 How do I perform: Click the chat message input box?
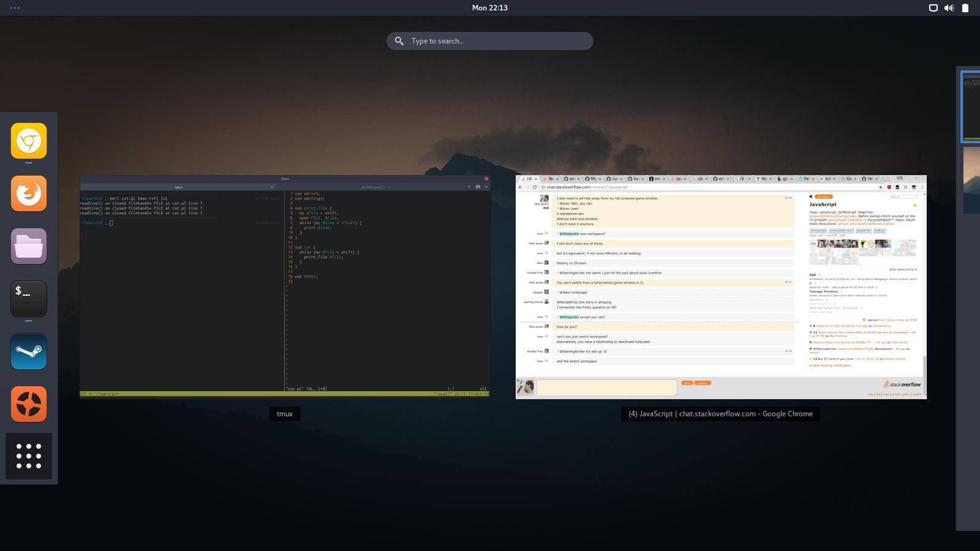(x=606, y=387)
